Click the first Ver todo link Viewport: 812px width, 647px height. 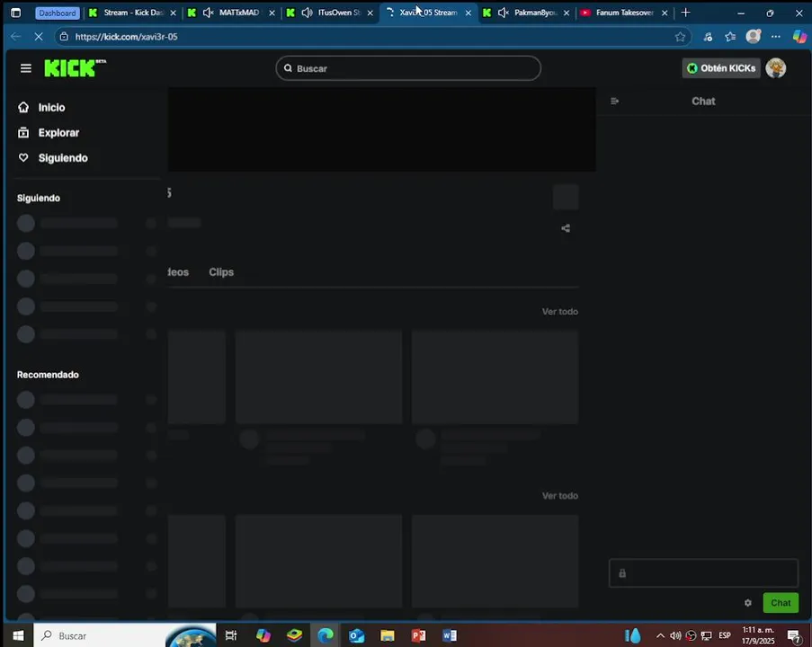560,312
